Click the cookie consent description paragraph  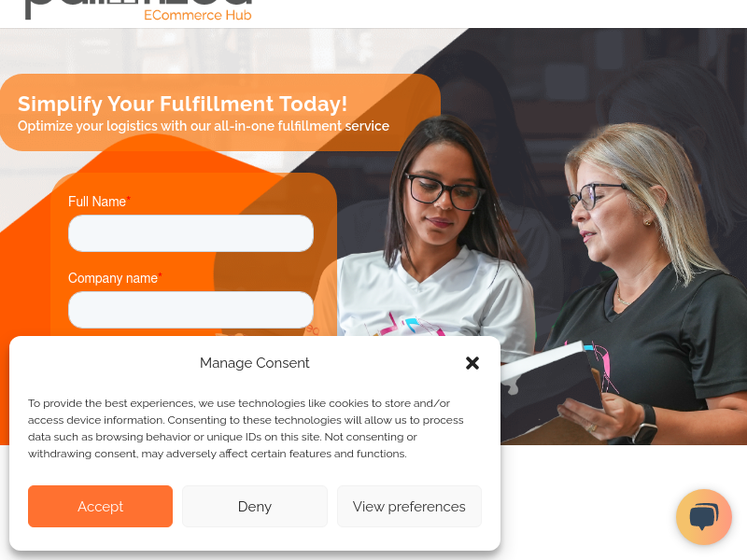[246, 428]
